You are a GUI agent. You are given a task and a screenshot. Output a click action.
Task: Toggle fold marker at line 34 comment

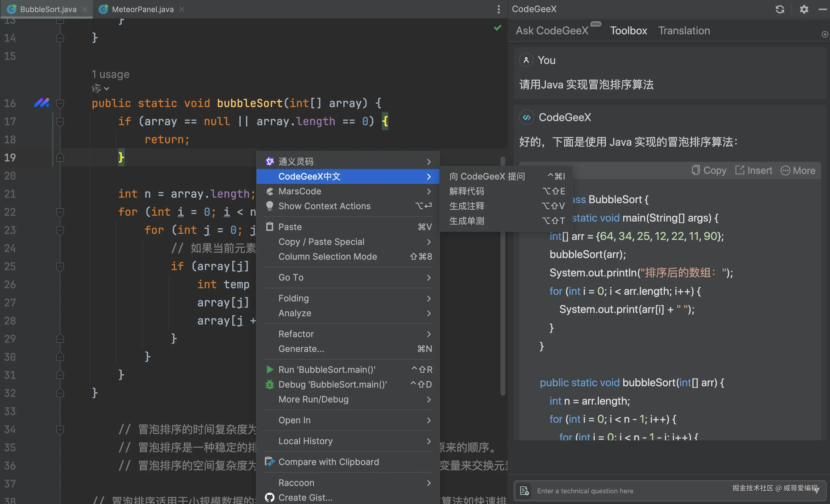(60, 430)
